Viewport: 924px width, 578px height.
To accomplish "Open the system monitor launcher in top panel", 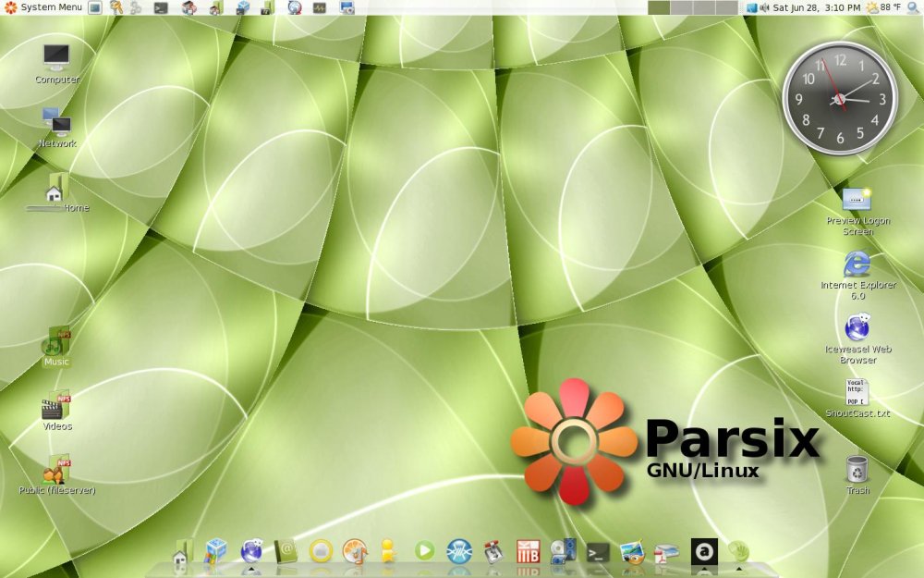I will (320, 7).
